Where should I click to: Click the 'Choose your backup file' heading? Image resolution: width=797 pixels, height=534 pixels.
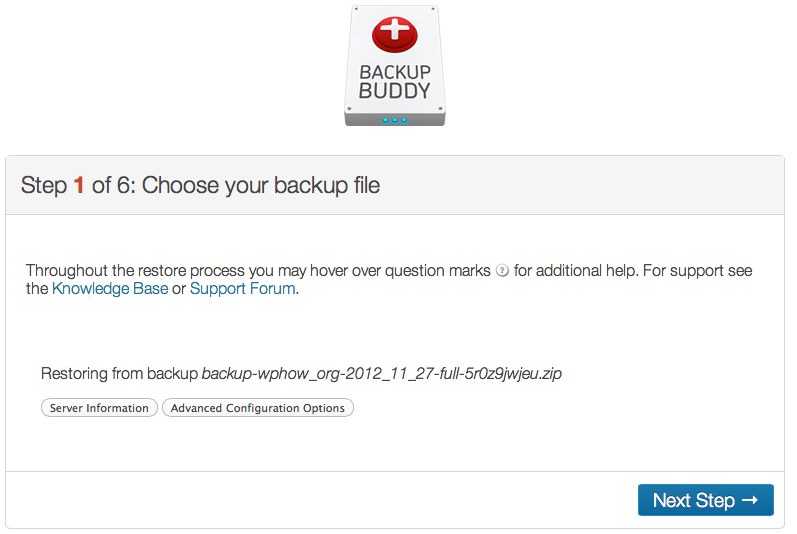(x=261, y=185)
